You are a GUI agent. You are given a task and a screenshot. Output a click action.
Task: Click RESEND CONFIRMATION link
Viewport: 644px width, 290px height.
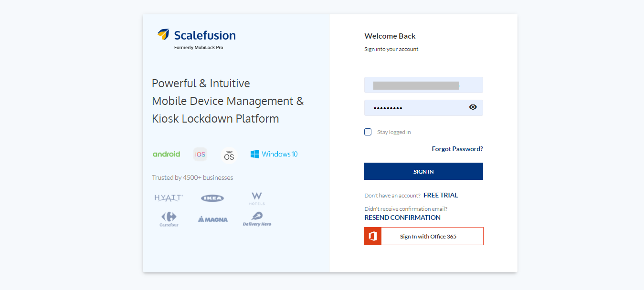402,217
